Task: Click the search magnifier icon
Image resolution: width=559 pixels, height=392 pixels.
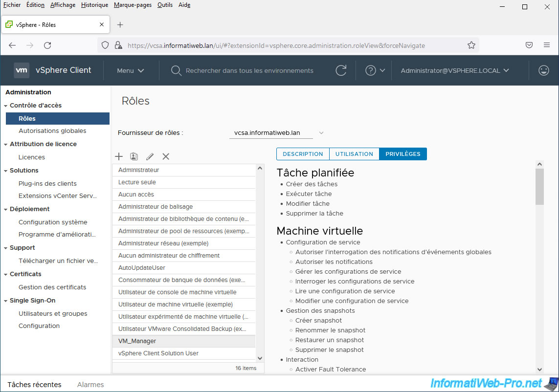Action: (x=176, y=70)
